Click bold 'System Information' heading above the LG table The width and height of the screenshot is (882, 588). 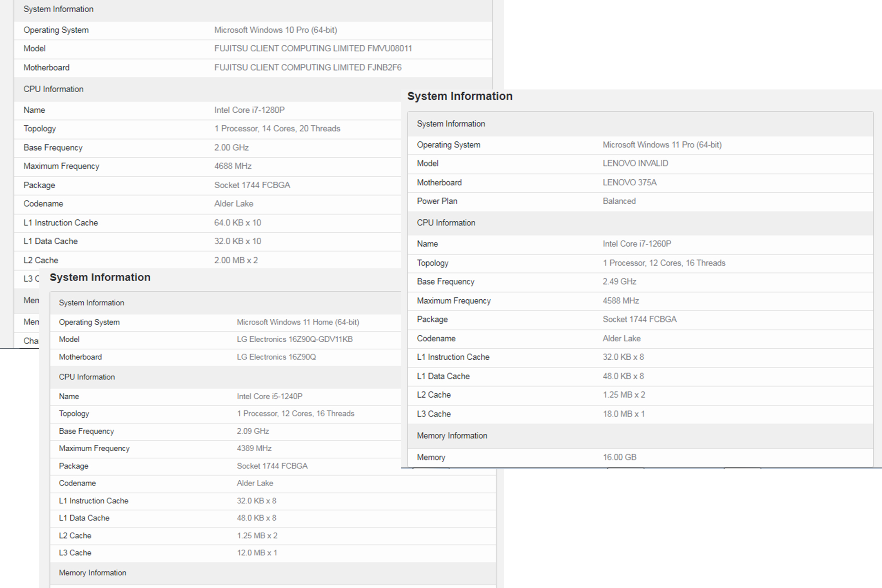point(100,278)
